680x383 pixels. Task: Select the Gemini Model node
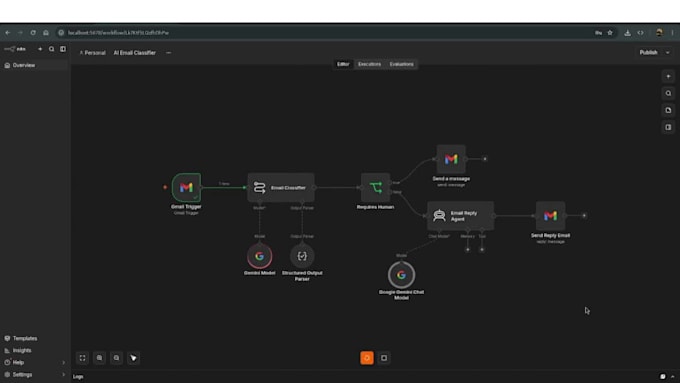259,256
